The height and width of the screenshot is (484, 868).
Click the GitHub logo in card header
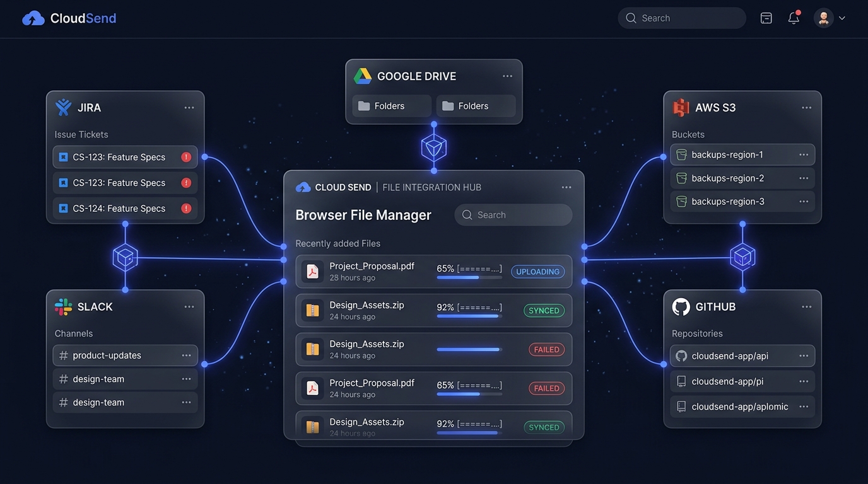pyautogui.click(x=681, y=307)
